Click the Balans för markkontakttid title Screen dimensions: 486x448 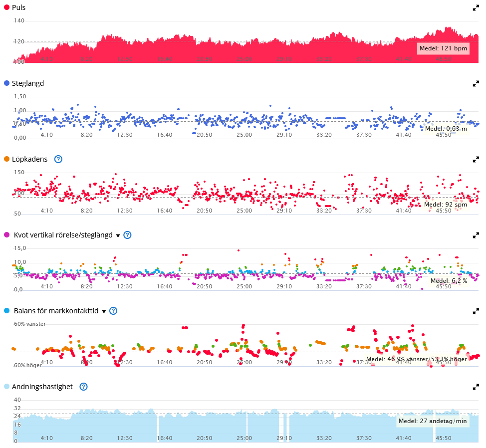point(56,311)
